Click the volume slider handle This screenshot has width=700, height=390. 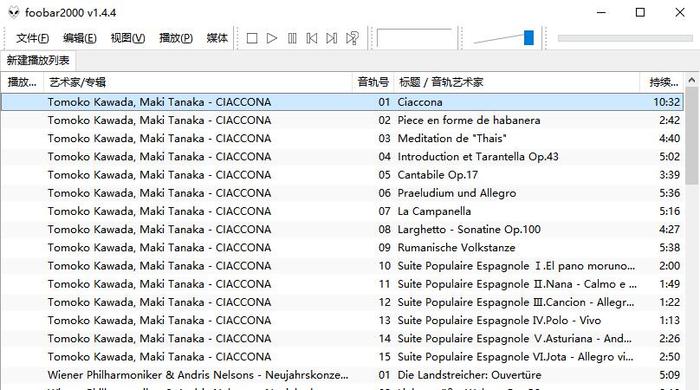coord(529,38)
